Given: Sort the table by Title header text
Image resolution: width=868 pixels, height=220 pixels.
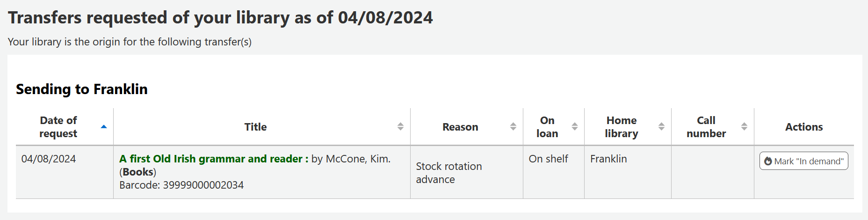Looking at the screenshot, I should point(255,127).
